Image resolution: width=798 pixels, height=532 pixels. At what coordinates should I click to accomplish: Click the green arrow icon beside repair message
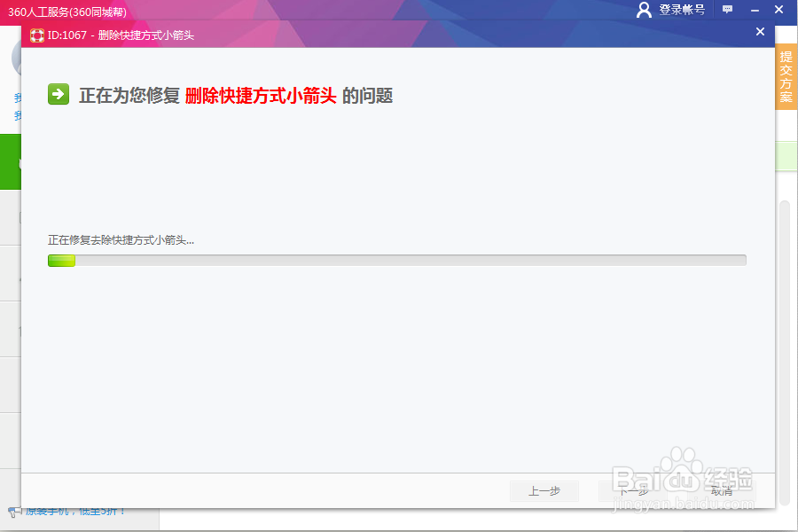(x=58, y=94)
